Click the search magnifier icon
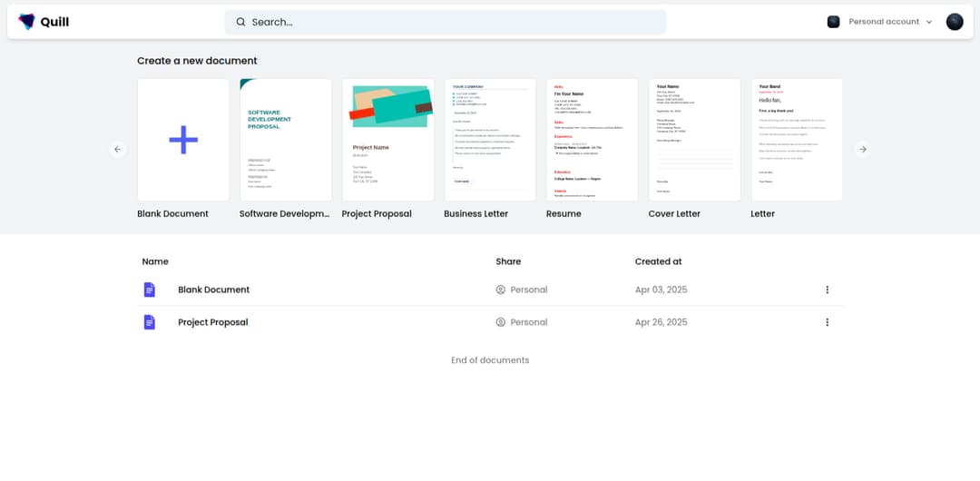The image size is (980, 481). pos(240,22)
